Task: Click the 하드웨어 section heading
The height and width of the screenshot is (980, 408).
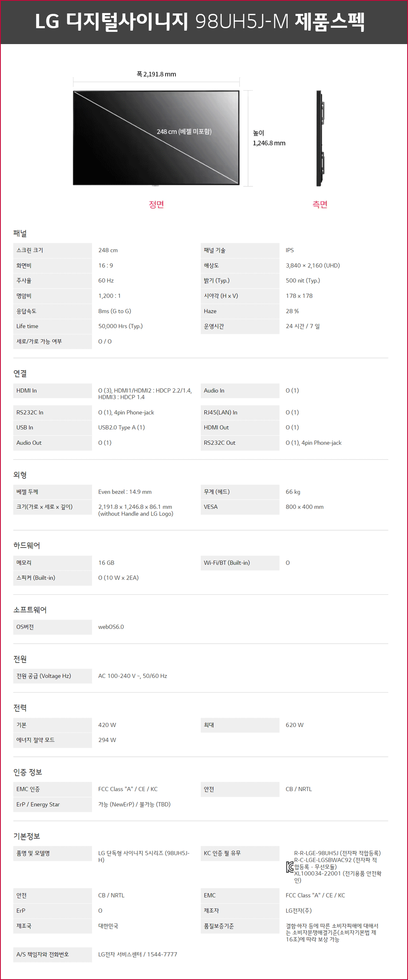Action: tap(27, 546)
